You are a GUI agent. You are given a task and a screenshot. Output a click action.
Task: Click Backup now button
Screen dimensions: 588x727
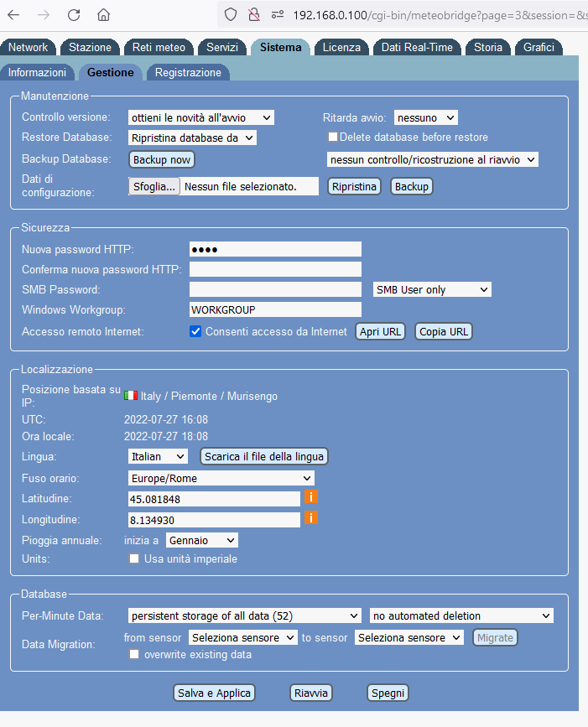[x=161, y=159]
